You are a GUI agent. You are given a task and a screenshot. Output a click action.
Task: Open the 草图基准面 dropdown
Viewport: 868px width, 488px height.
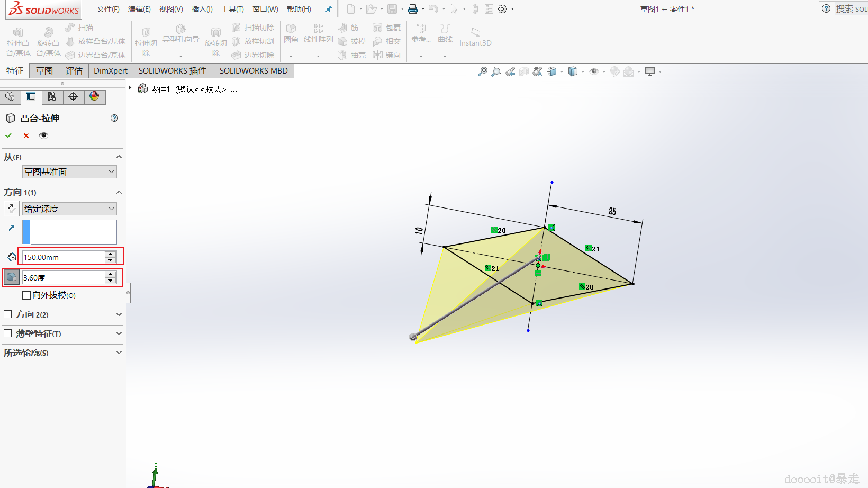pos(69,171)
